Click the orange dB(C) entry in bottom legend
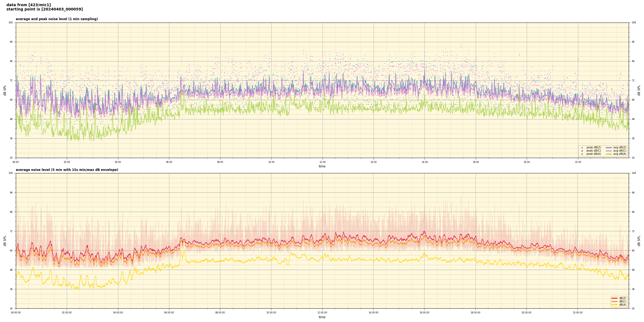This screenshot has height=322, width=644. click(x=614, y=301)
